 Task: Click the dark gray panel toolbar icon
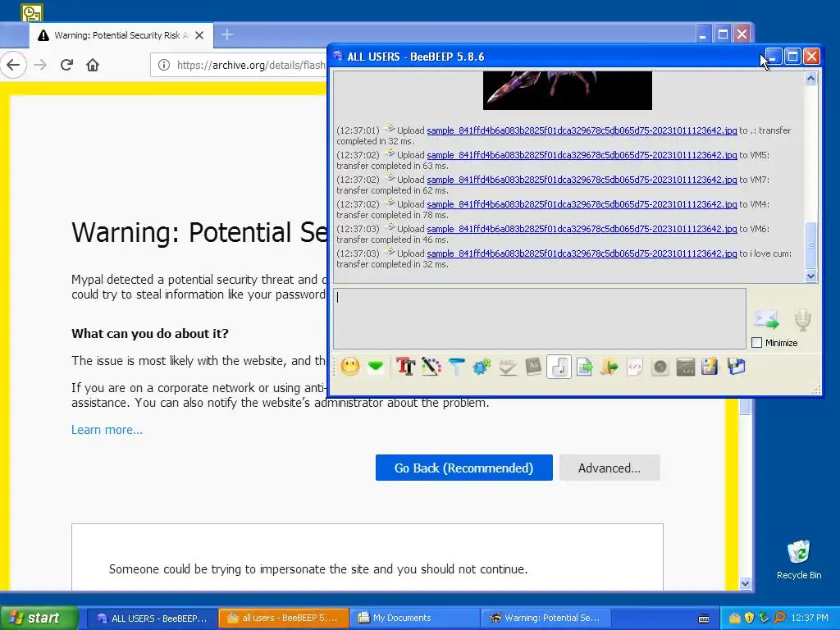tap(686, 367)
